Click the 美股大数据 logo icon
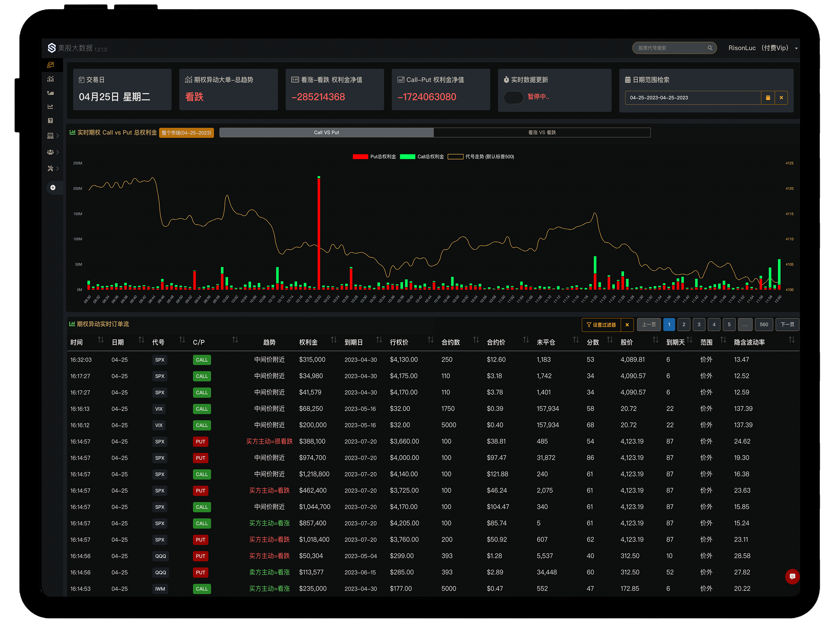840x624 pixels. (x=52, y=48)
